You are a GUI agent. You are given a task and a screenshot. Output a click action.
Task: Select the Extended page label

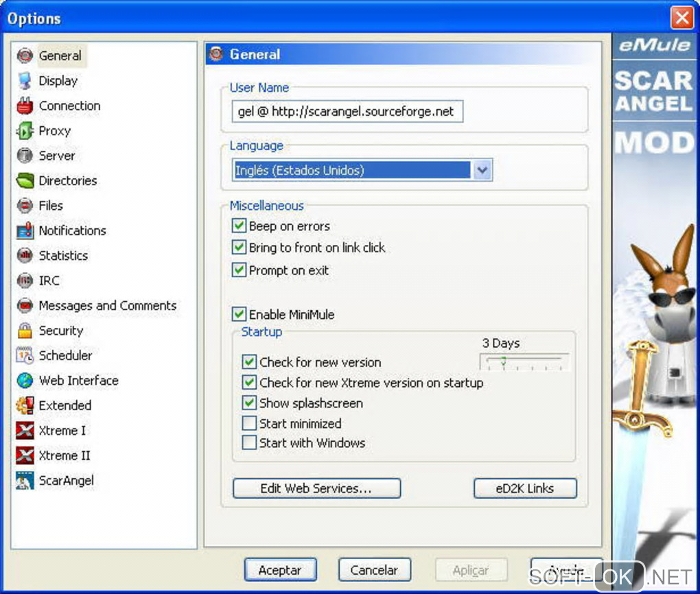[65, 405]
